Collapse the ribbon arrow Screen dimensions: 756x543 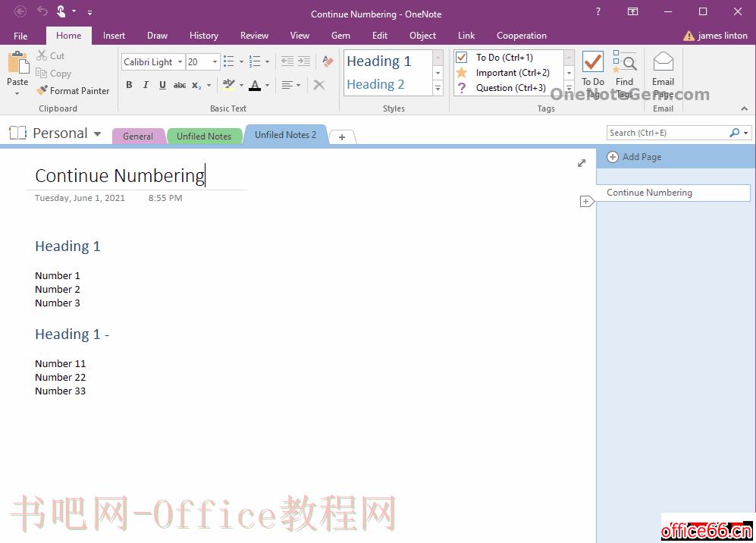point(745,109)
